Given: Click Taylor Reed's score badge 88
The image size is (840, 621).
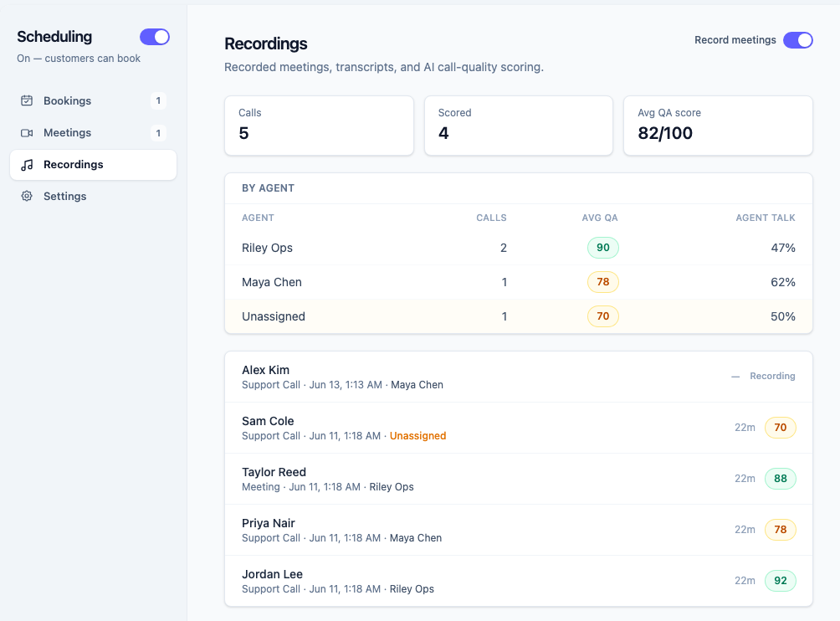Looking at the screenshot, I should pos(781,479).
